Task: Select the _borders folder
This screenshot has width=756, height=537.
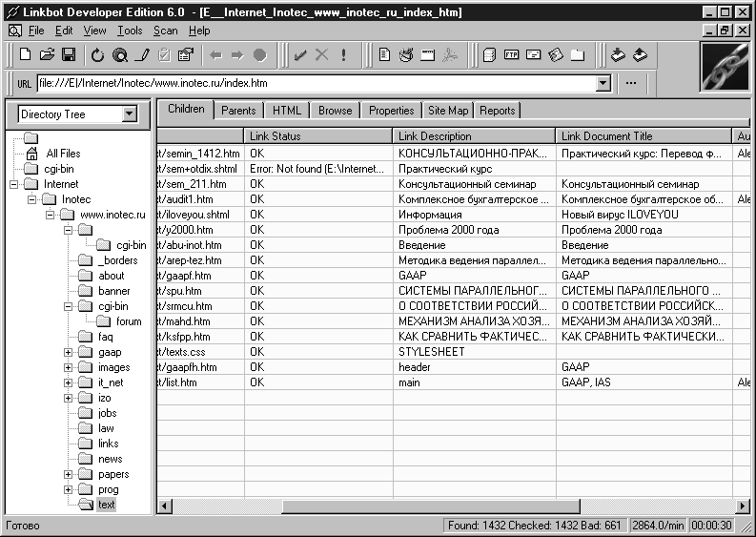Action: [x=117, y=260]
